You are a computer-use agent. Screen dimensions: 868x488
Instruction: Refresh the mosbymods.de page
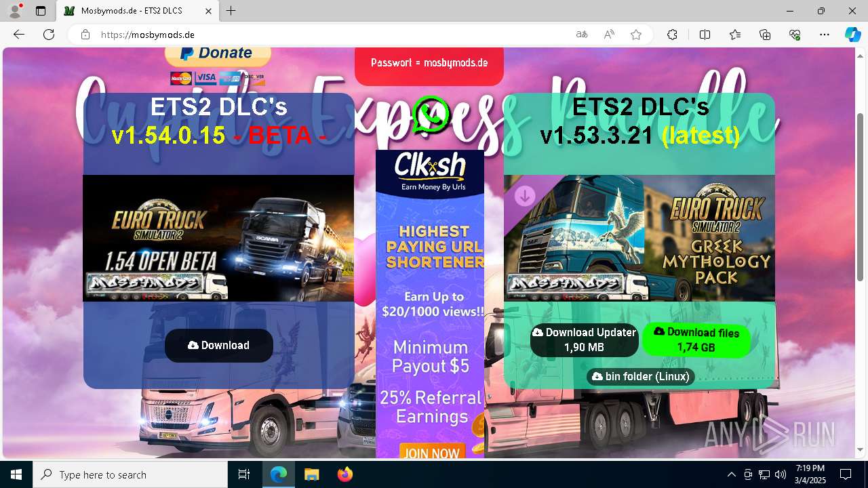49,35
